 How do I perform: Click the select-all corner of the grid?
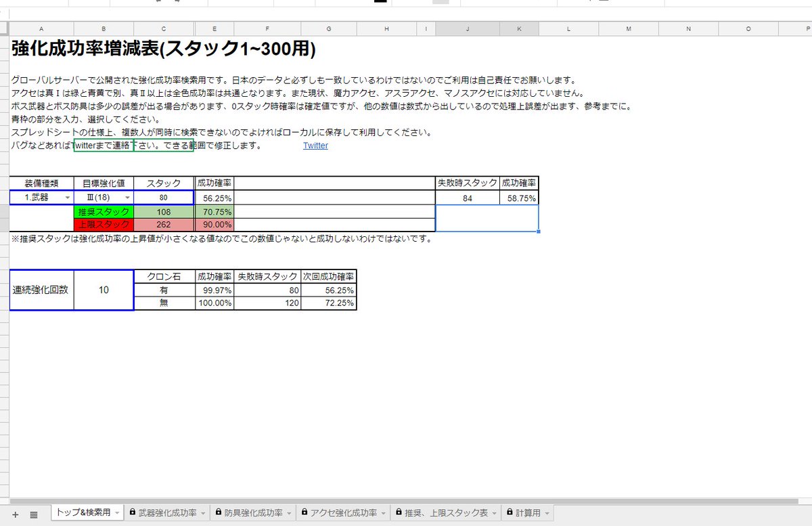4,28
